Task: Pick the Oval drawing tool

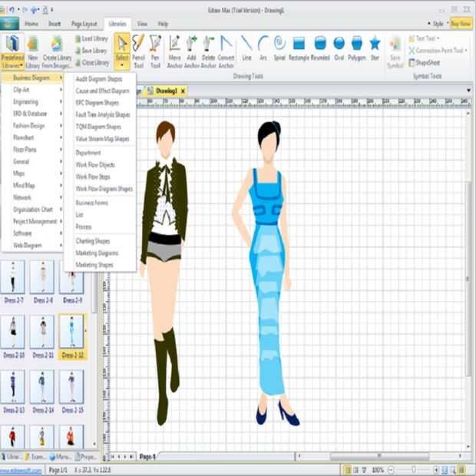Action: (x=339, y=48)
